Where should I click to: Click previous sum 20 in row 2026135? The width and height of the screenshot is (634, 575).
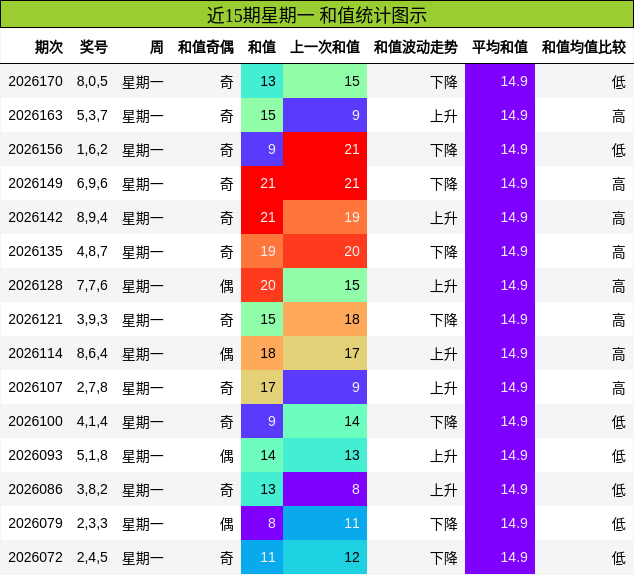tap(325, 251)
